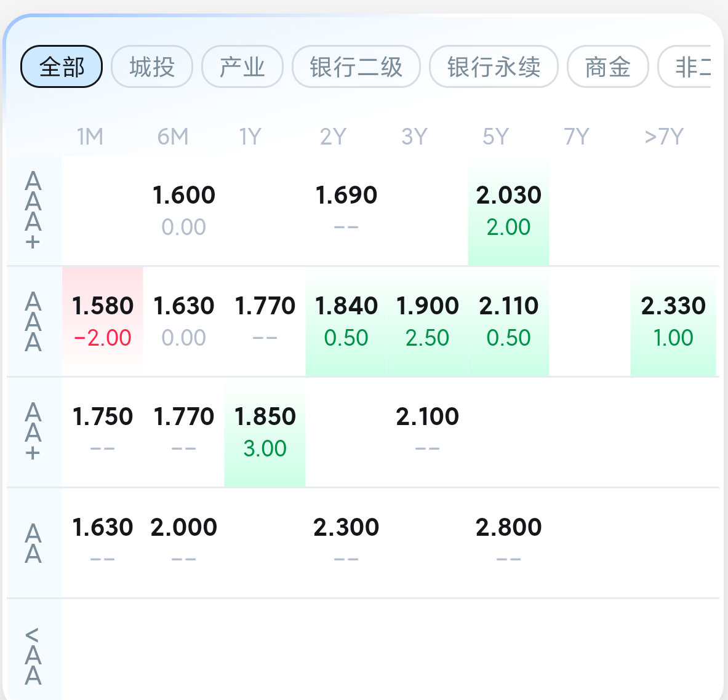The image size is (728, 700).
Task: Open the 商金 tab
Action: click(x=607, y=66)
